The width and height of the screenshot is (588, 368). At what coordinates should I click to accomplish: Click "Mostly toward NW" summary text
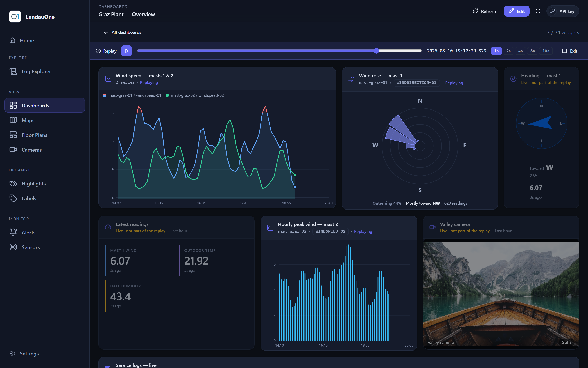[x=423, y=203]
